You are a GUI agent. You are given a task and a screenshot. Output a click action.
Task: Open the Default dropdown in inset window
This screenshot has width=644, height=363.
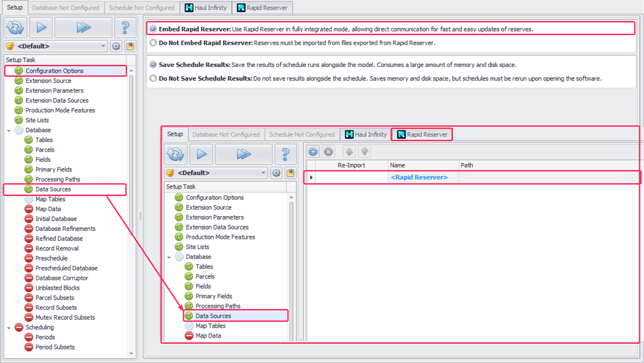[264, 173]
